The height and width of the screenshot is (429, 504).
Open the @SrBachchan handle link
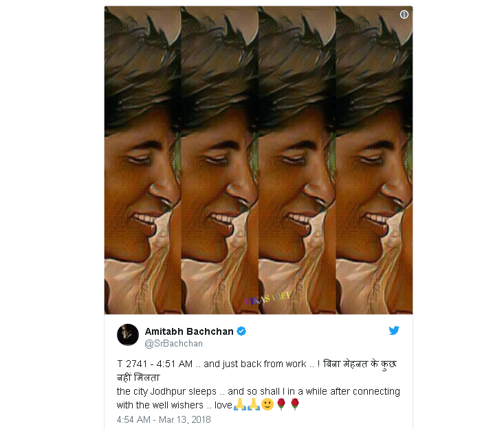pos(173,344)
